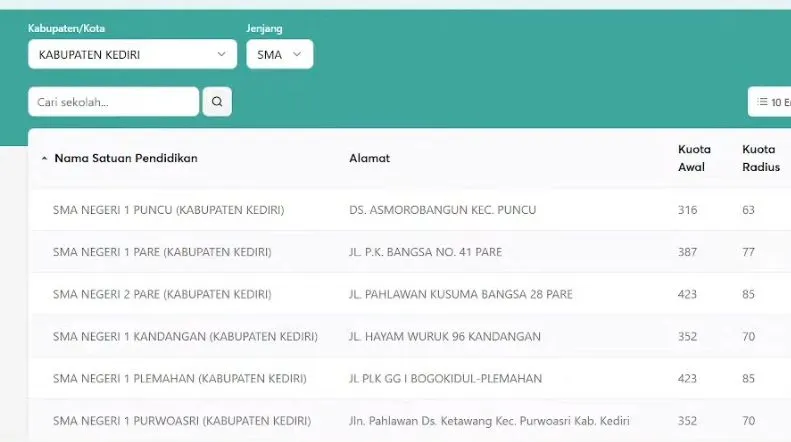Focus the Cari sekolah search field
The image size is (791, 442).
pos(114,102)
